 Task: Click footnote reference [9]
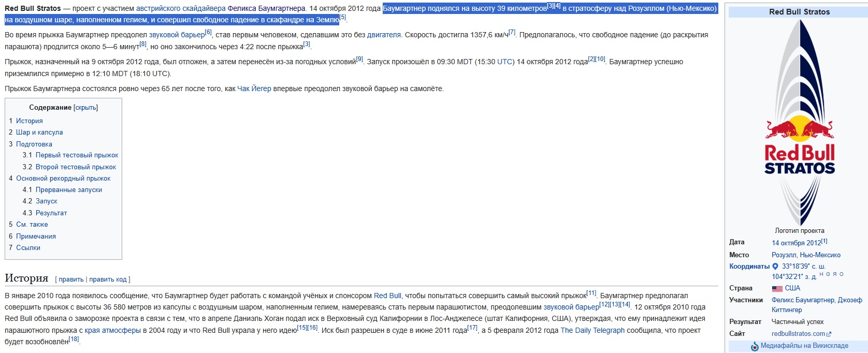(x=359, y=59)
